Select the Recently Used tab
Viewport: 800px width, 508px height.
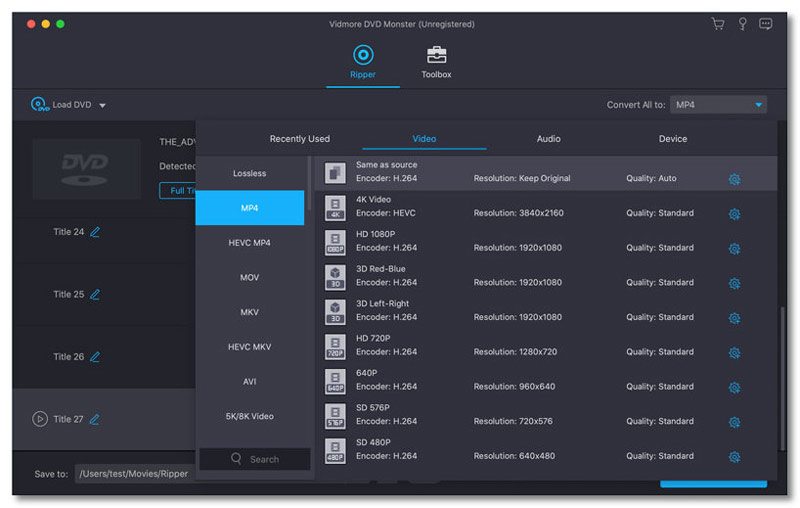coord(299,139)
